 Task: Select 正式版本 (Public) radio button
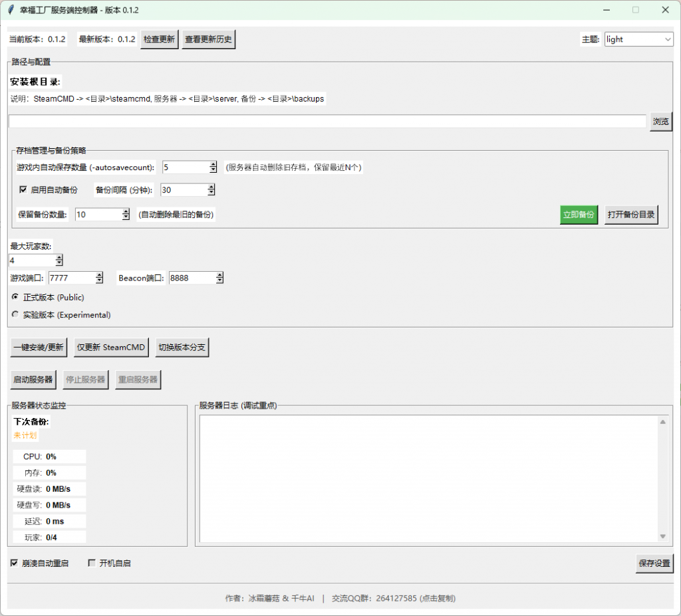tap(15, 297)
